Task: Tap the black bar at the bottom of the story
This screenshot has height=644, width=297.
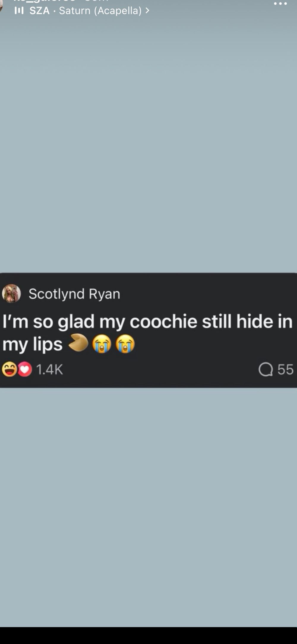Action: click(x=148, y=635)
